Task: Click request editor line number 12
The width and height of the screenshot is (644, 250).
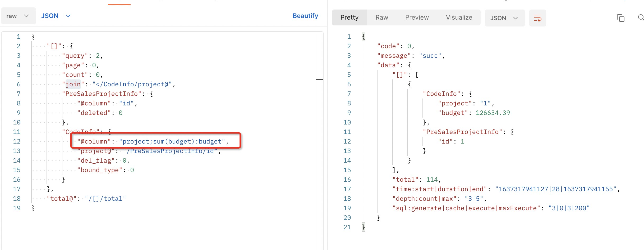Action: (x=17, y=141)
